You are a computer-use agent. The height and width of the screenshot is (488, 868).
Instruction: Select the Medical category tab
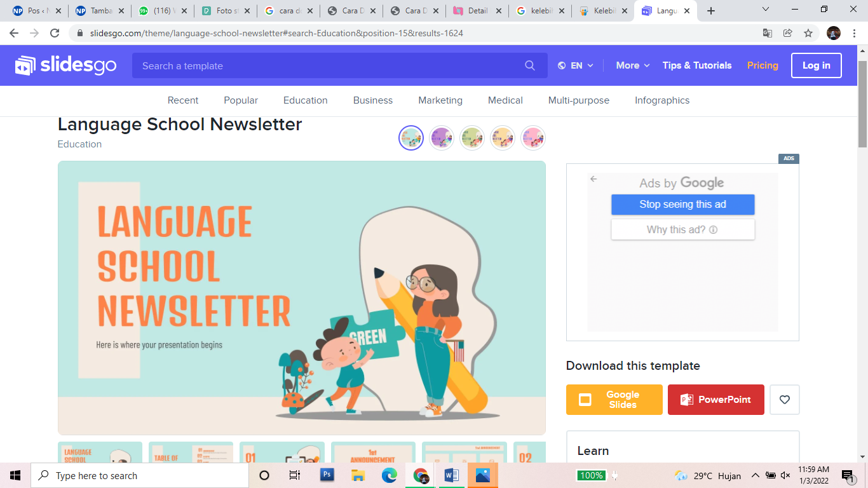pyautogui.click(x=505, y=100)
